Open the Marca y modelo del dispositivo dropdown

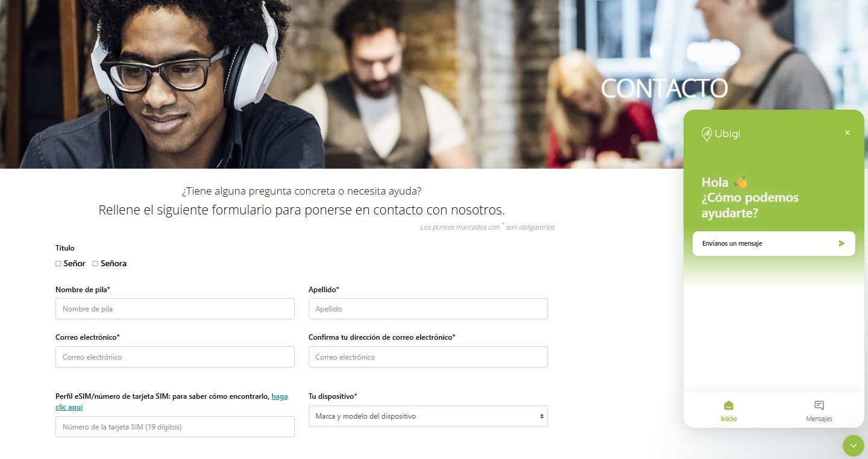point(428,416)
